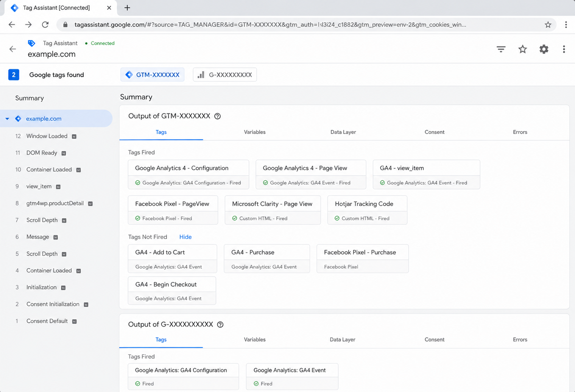Select Tags tab in GTM output
Image resolution: width=575 pixels, height=392 pixels.
161,132
